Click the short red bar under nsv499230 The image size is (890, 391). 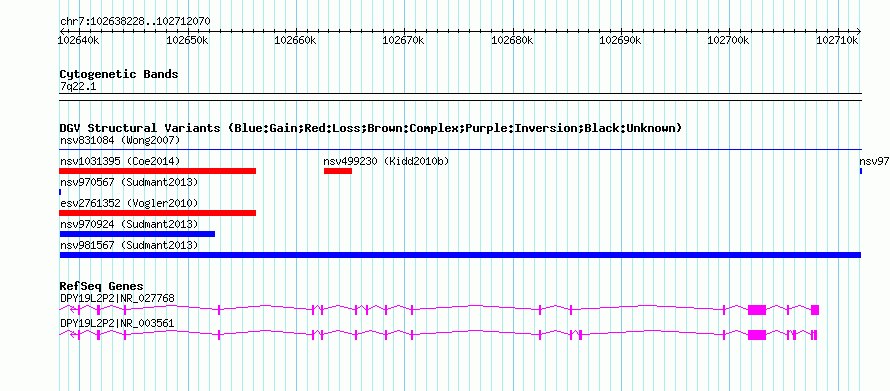click(338, 171)
